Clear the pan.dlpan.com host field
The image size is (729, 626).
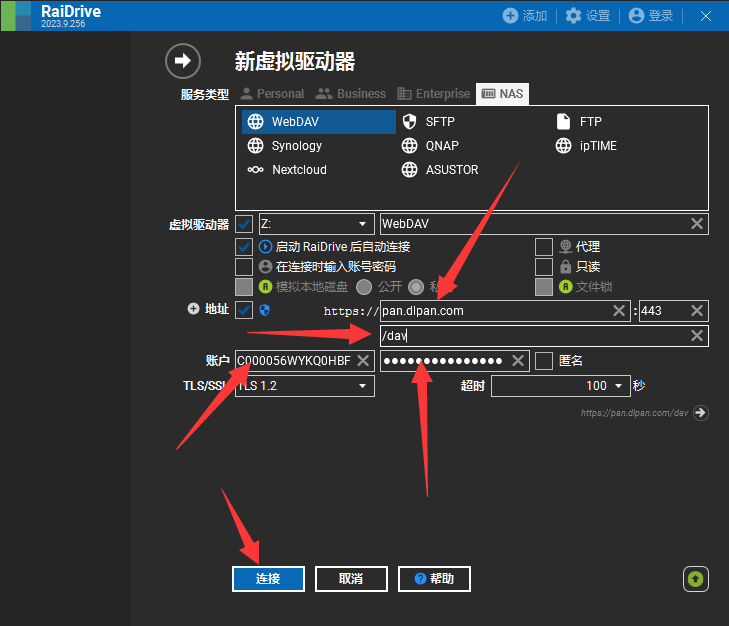point(619,311)
